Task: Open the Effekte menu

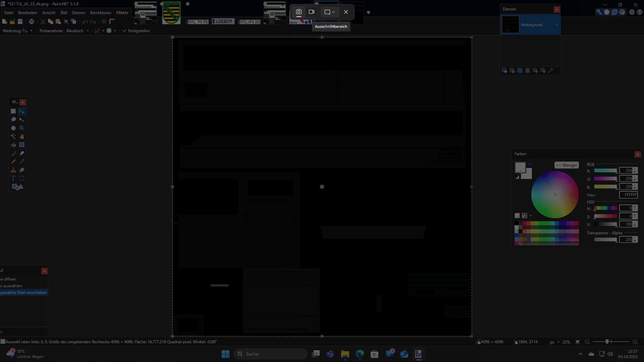Action: point(122,13)
